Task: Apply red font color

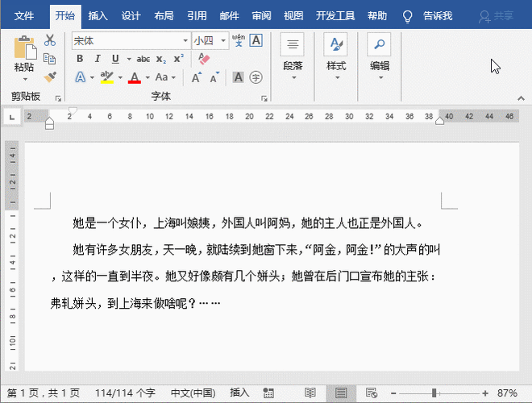Action: pyautogui.click(x=135, y=77)
